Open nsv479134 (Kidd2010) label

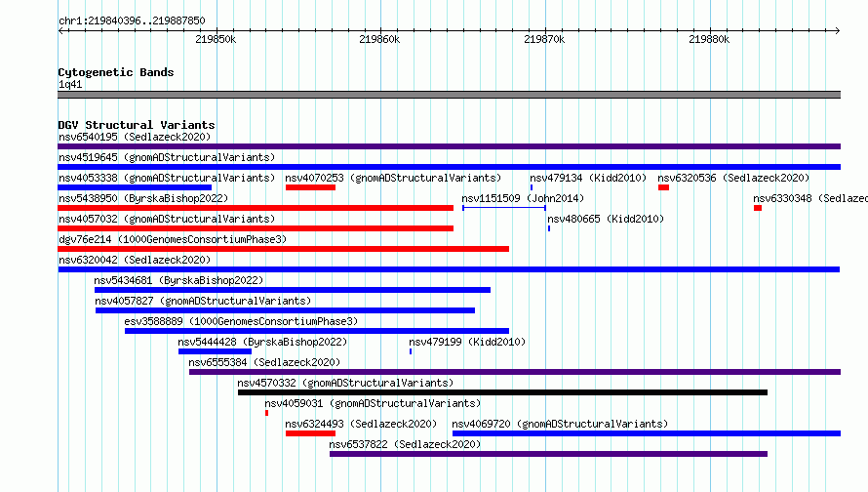pyautogui.click(x=588, y=178)
